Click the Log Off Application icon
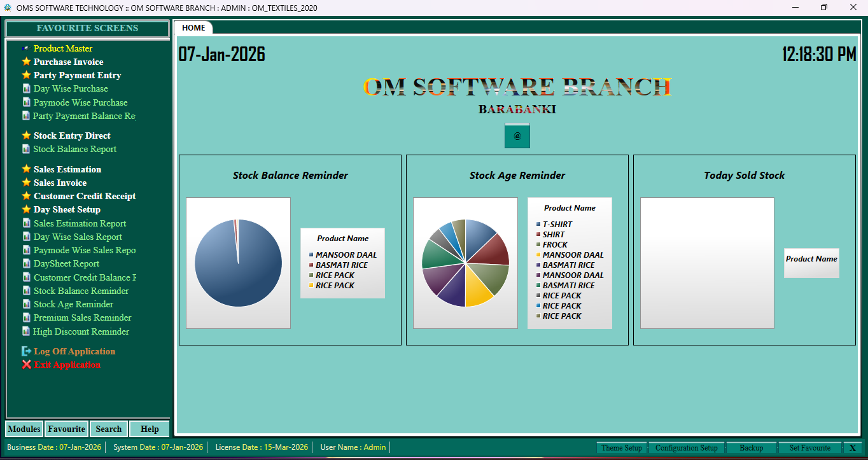Viewport: 868px width, 460px height. tap(26, 351)
